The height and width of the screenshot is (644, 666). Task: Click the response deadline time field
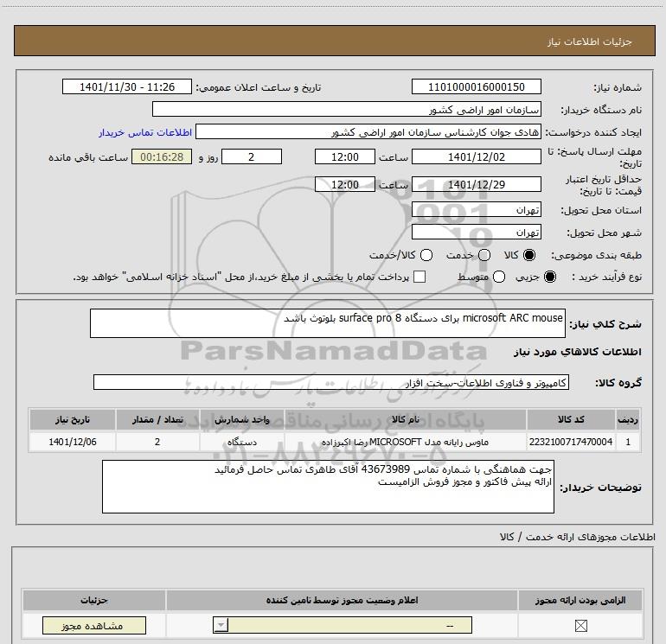coord(345,156)
